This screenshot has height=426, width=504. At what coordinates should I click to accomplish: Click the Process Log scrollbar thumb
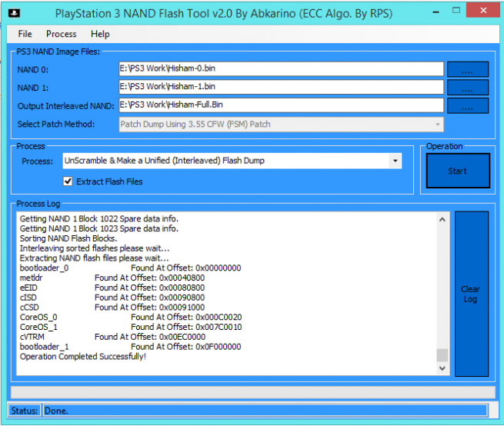[x=442, y=354]
